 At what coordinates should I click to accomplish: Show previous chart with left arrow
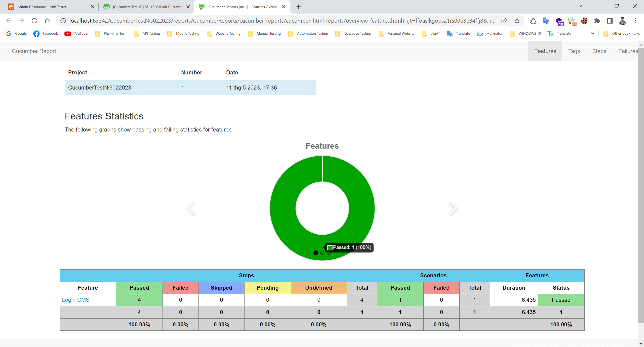click(191, 208)
